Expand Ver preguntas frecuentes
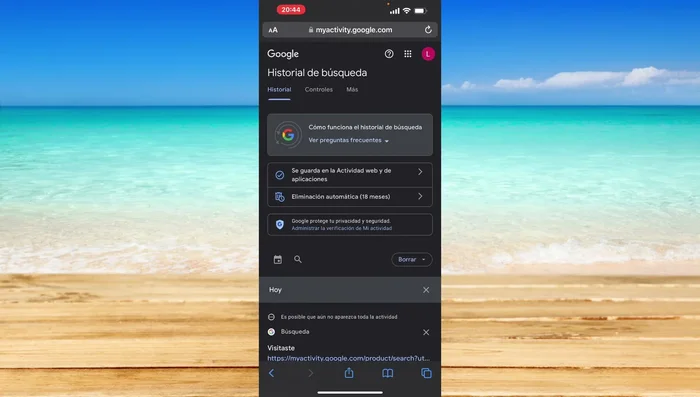This screenshot has width=700, height=397. pyautogui.click(x=349, y=140)
